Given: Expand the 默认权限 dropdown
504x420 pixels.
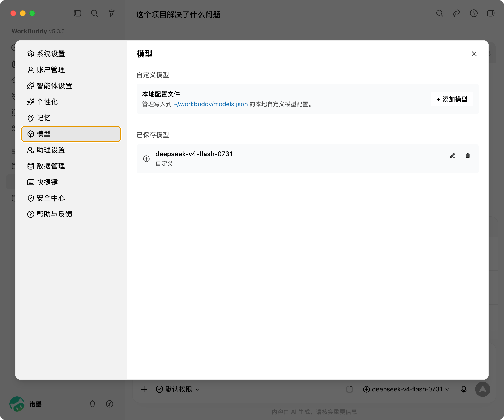Looking at the screenshot, I should [x=178, y=389].
